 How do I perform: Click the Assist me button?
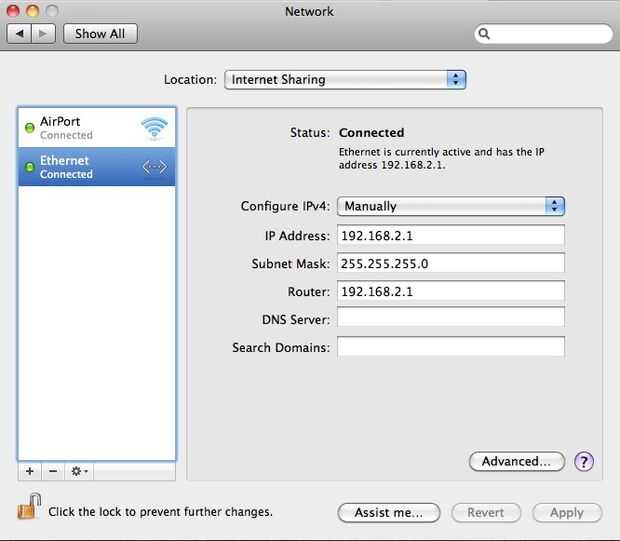coord(389,512)
